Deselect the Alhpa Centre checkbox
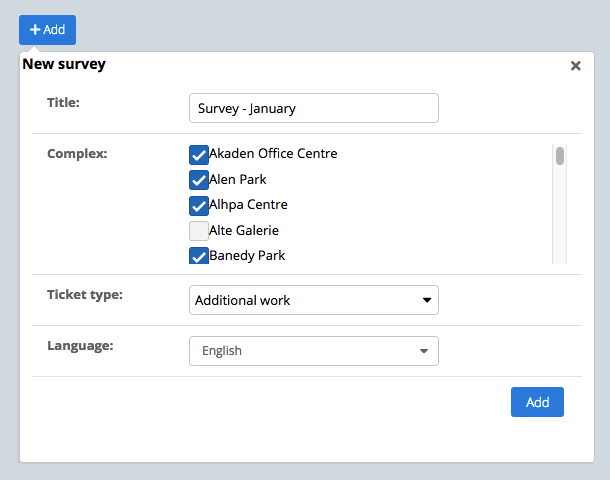Image resolution: width=610 pixels, height=480 pixels. tap(198, 205)
